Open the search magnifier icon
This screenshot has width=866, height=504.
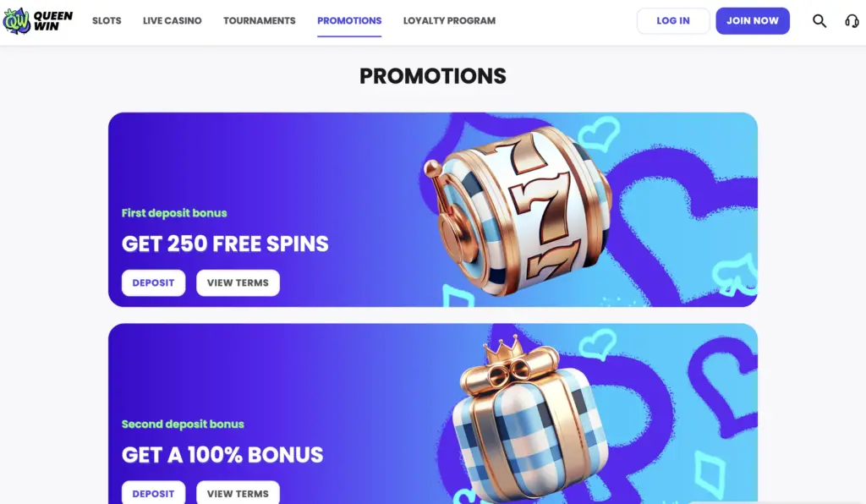[x=819, y=21]
